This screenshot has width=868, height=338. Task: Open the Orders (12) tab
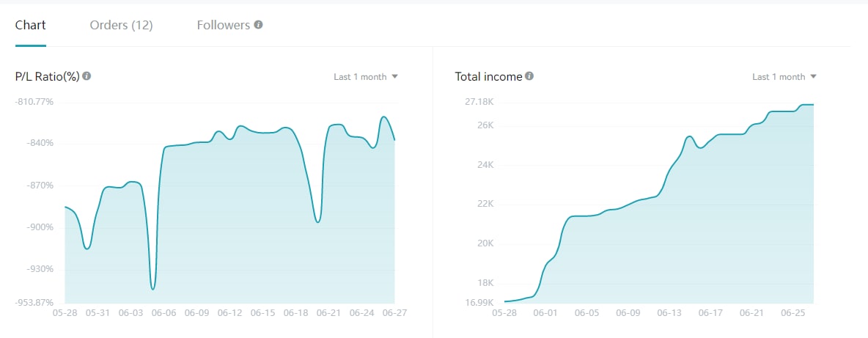click(121, 25)
